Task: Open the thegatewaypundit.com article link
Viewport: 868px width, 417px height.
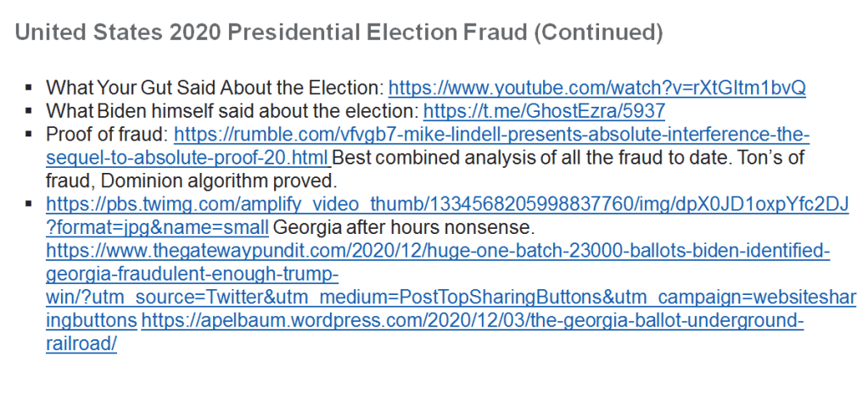Action: 437,251
